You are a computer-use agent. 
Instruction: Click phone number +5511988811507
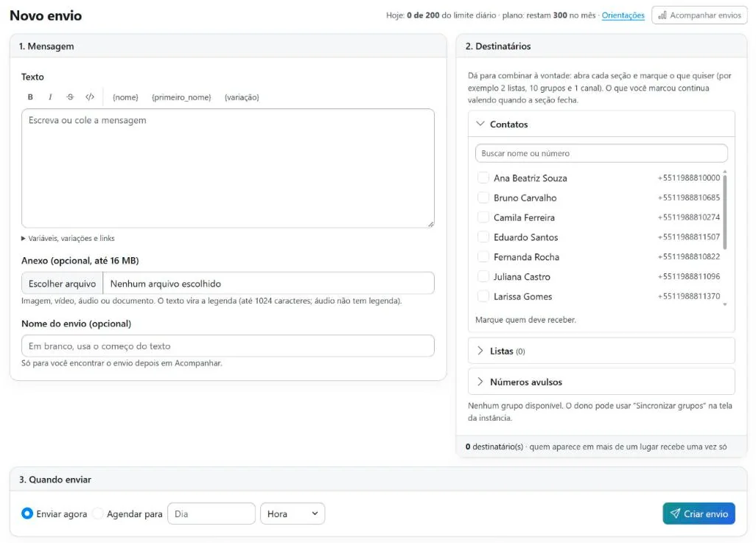click(x=688, y=237)
